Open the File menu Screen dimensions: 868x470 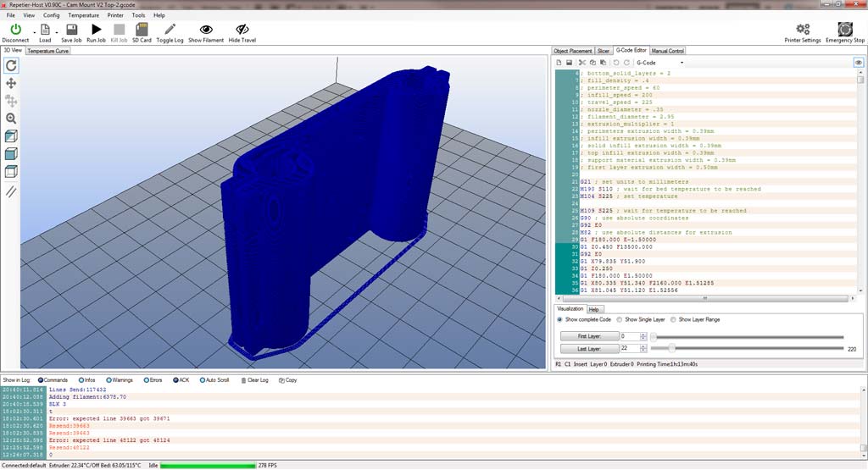pyautogui.click(x=10, y=15)
